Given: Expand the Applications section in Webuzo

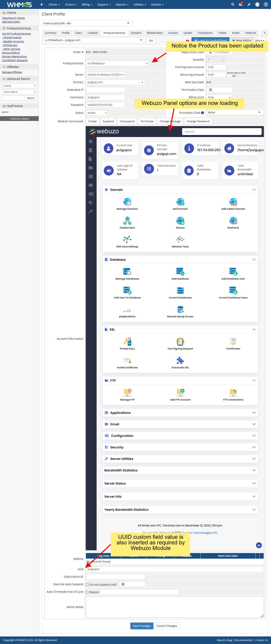Looking at the screenshot, I should tap(180, 413).
